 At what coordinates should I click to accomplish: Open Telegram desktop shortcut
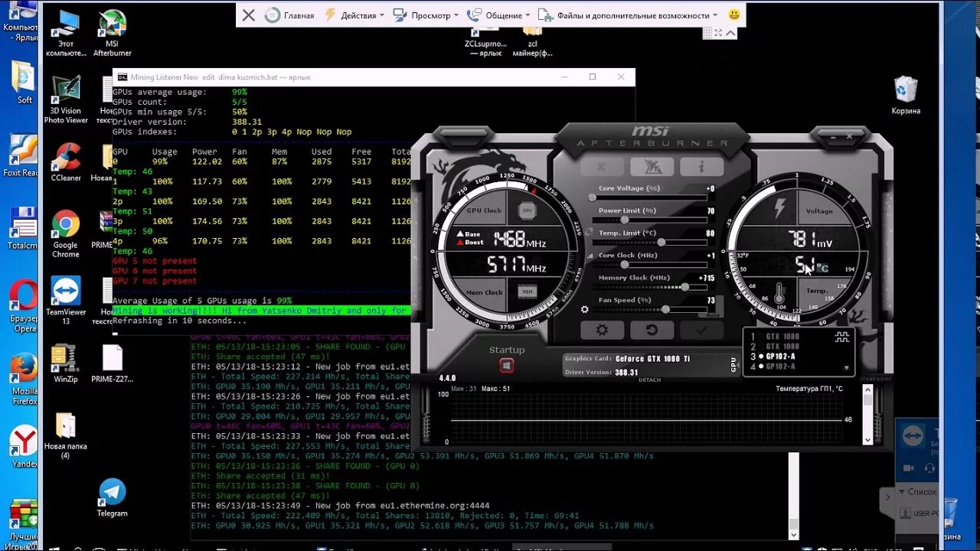coord(113,498)
